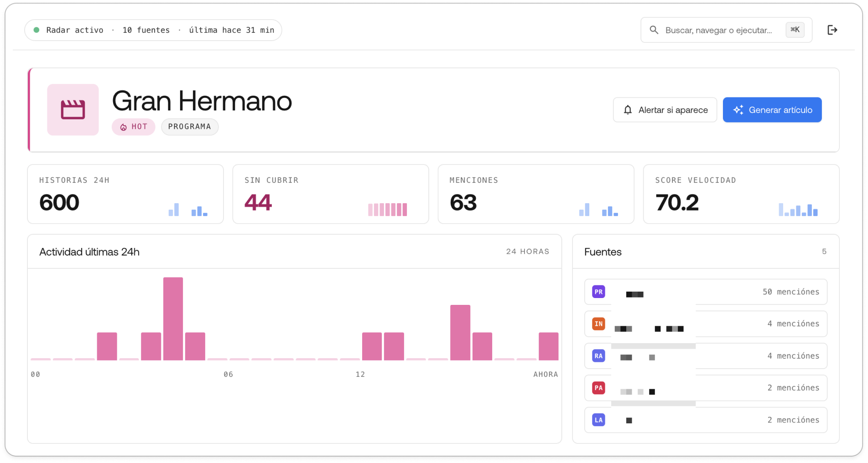This screenshot has height=463, width=868.
Task: Click the 600 historias value
Action: pos(59,202)
